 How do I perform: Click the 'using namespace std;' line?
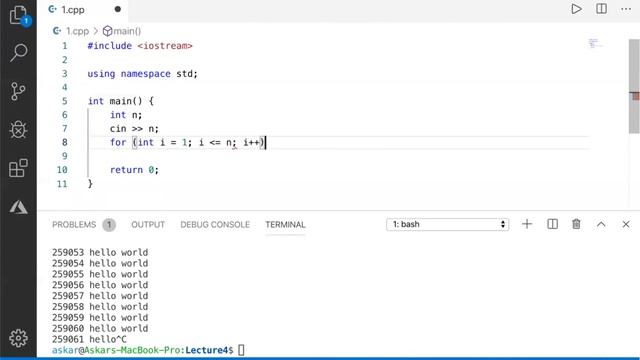(x=142, y=74)
